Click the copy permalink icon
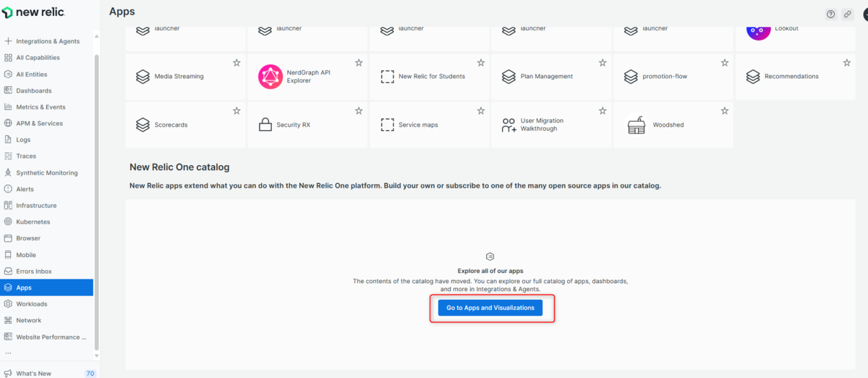This screenshot has width=868, height=378. [847, 14]
